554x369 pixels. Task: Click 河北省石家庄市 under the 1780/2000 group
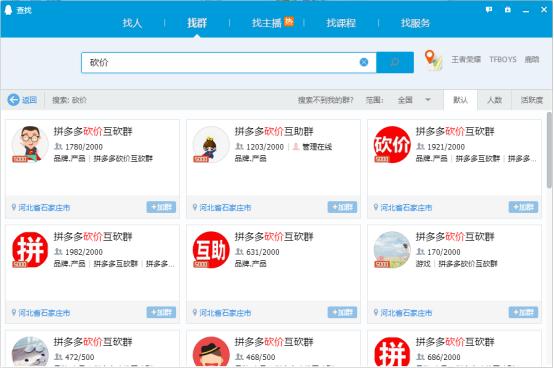pos(44,207)
